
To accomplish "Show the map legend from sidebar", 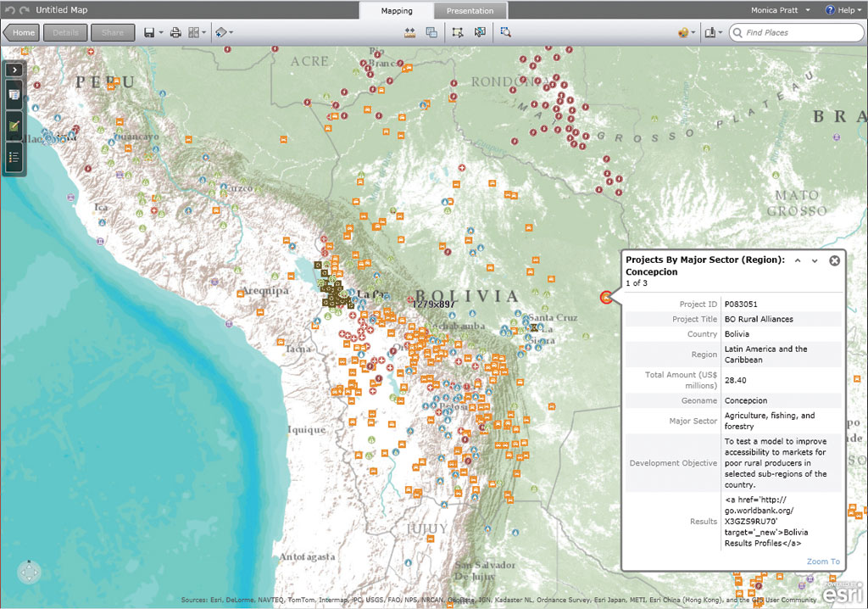I will pos(14,156).
